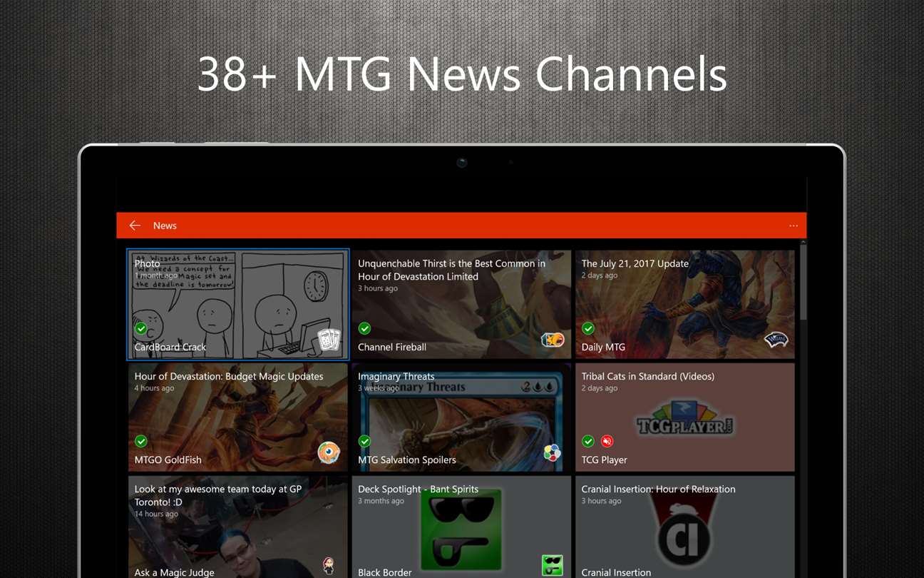The width and height of the screenshot is (924, 578).
Task: Toggle the green checkmark on Daily MTG
Action: [588, 328]
